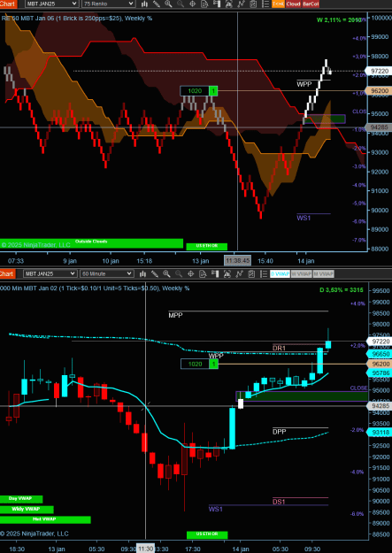This screenshot has width=392, height=553.
Task: Toggle the BarCol button in top toolbar
Action: pos(311,4)
